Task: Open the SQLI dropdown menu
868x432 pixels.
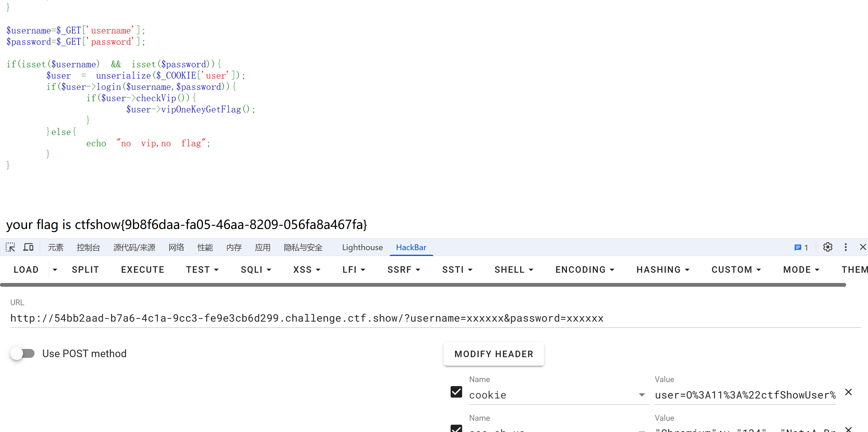Action: (256, 270)
